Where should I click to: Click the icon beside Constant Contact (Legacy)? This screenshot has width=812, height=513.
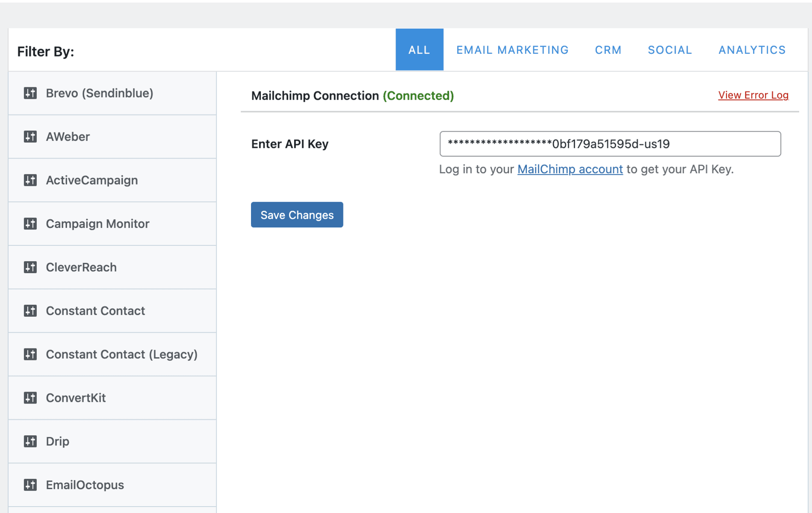(x=30, y=354)
